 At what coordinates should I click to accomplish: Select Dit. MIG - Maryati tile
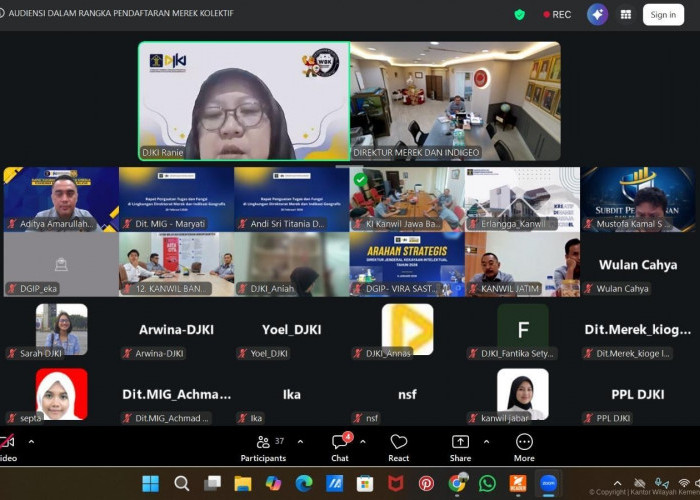tap(176, 199)
